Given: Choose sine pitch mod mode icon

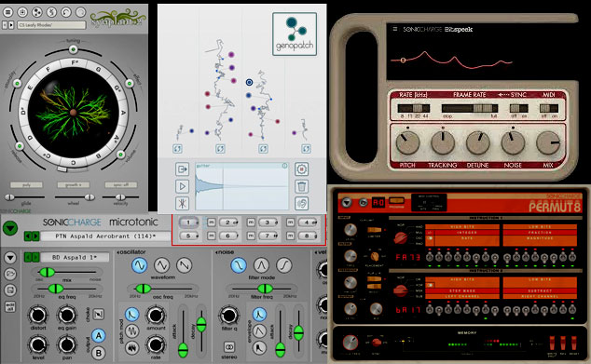Looking at the screenshot, I should click(x=132, y=330).
